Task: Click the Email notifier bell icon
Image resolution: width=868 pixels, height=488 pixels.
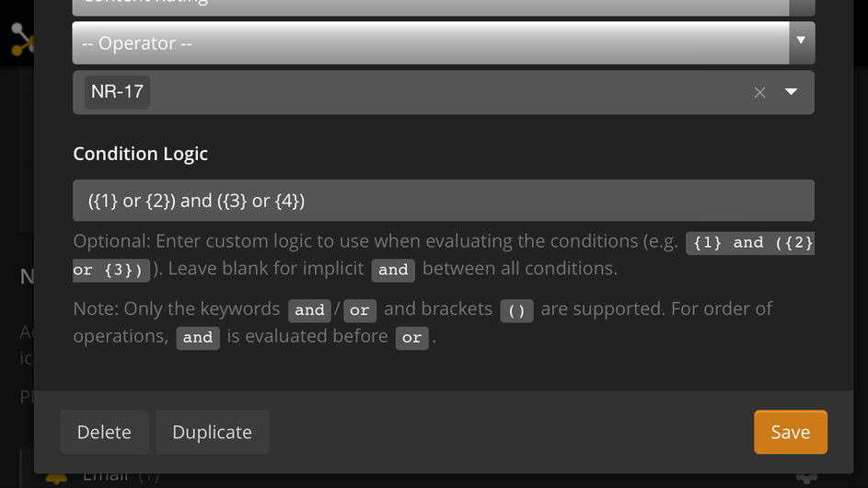Action: click(x=56, y=477)
